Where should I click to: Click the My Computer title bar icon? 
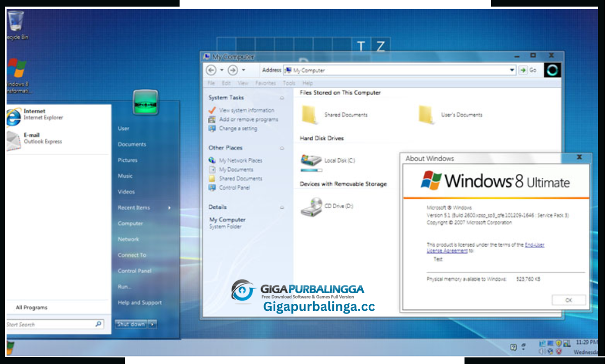click(x=206, y=57)
